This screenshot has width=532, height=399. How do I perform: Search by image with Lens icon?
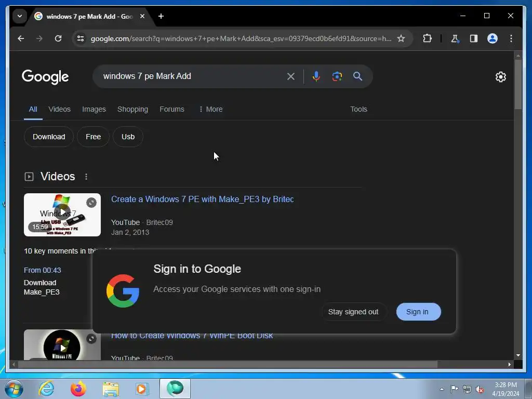click(337, 76)
